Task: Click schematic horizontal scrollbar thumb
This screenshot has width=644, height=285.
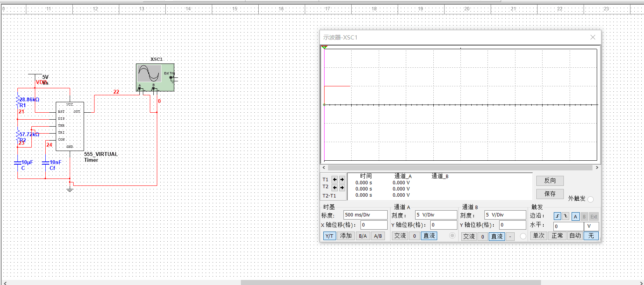Action: (391, 283)
